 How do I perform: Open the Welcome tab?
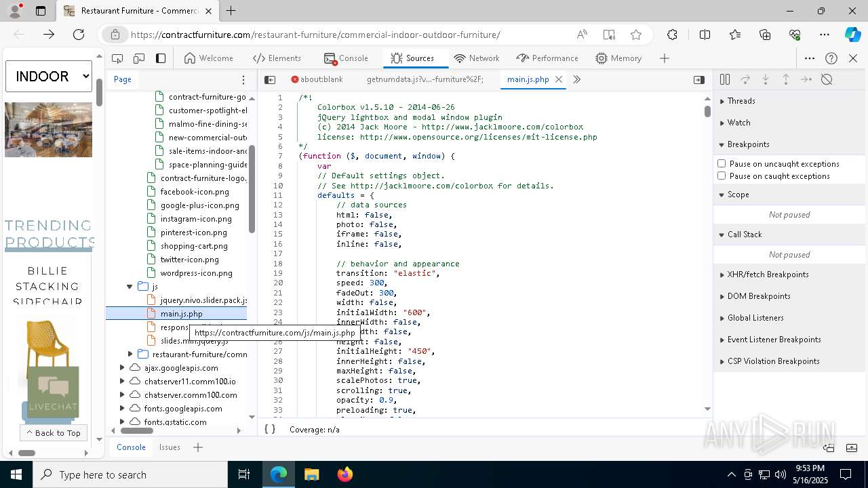209,58
